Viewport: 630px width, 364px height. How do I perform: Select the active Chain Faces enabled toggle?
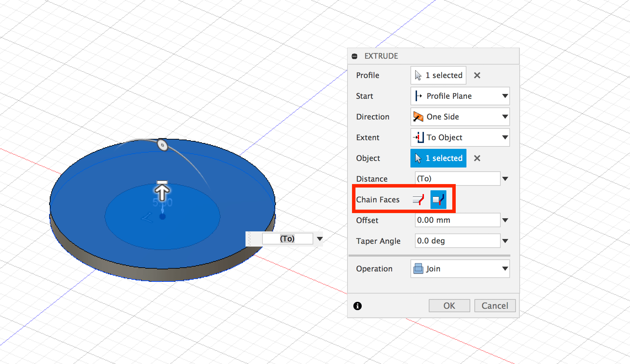pos(438,199)
